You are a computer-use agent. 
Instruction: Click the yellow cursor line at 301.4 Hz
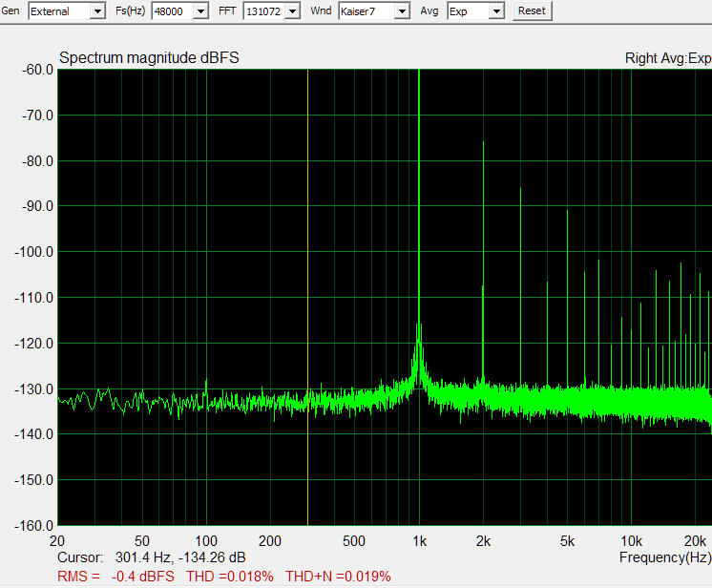(308, 298)
